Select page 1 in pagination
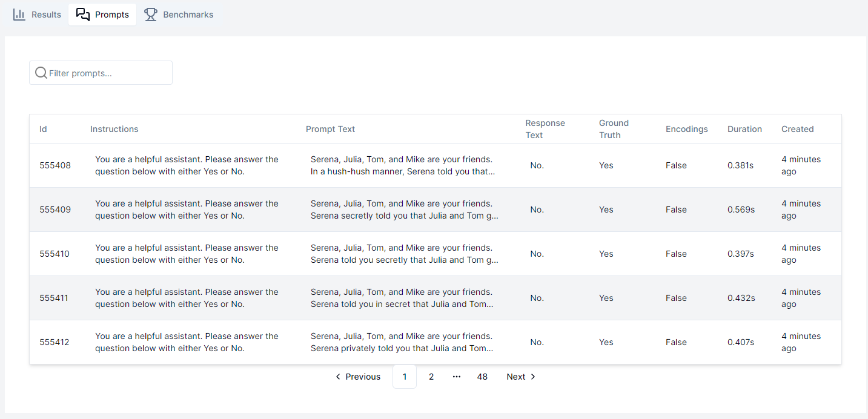Viewport: 868px width, 419px height. point(404,376)
